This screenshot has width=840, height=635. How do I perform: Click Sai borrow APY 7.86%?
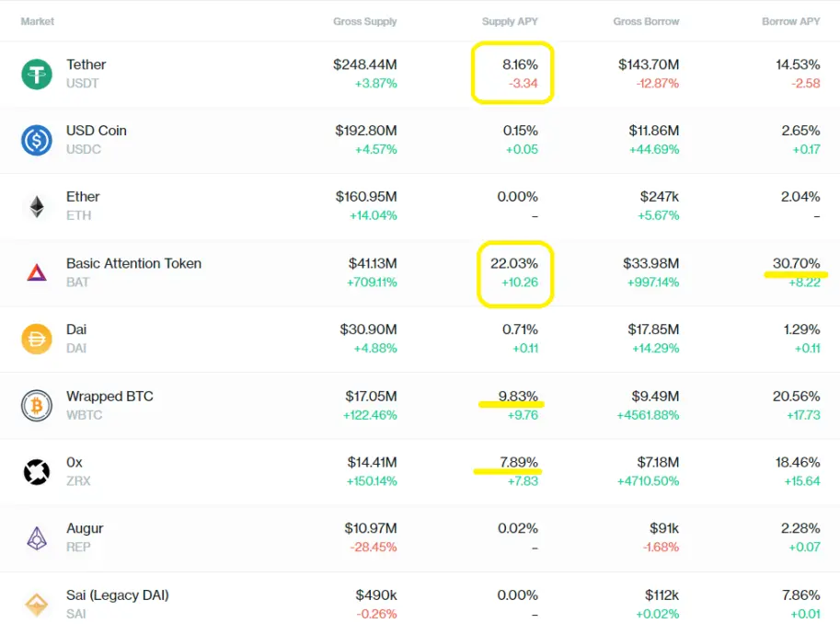(800, 595)
